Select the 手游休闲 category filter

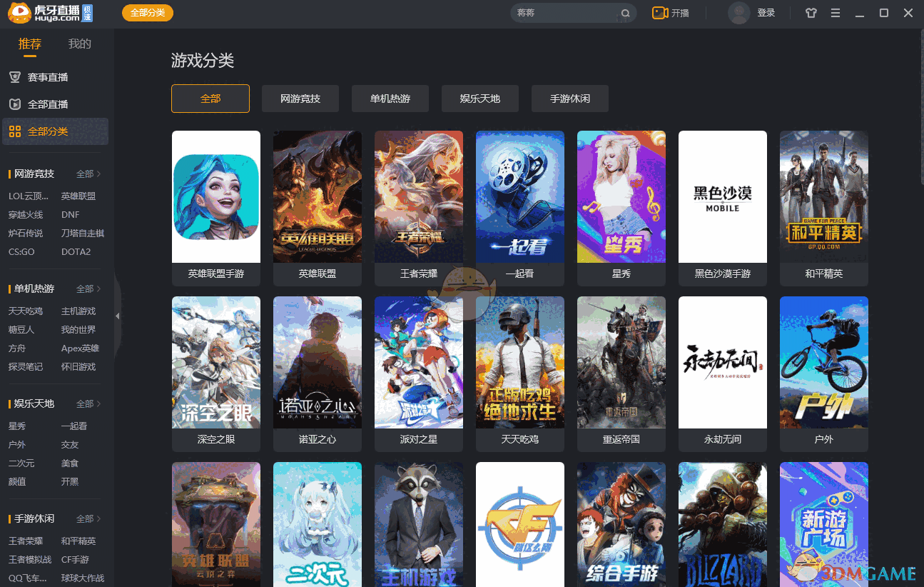569,99
